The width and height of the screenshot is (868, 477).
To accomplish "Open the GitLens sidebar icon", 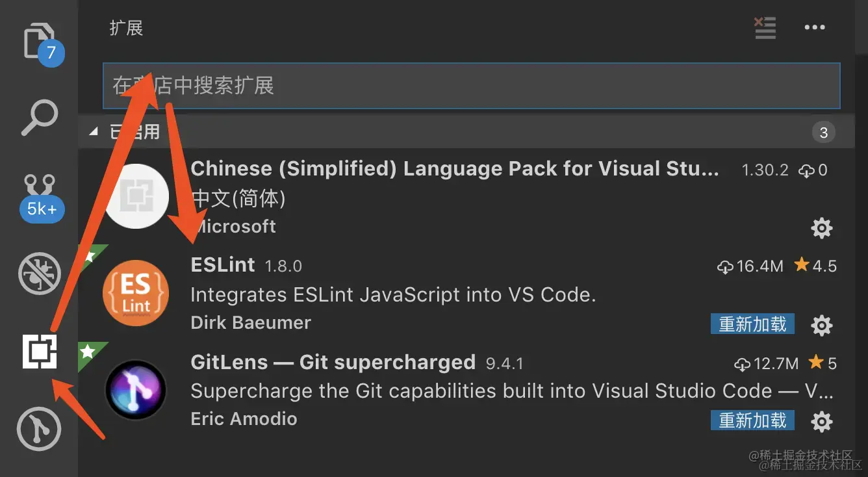I will tap(40, 429).
